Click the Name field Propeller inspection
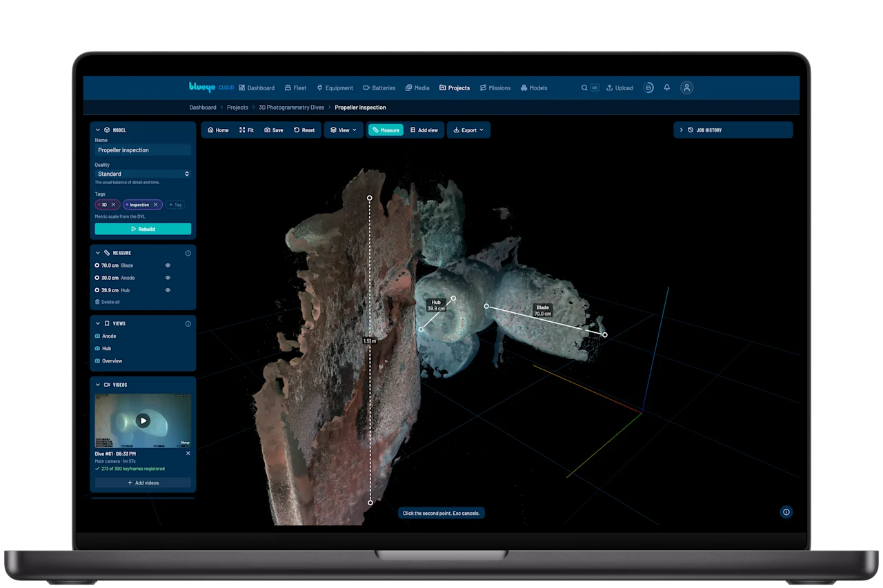Screen dimensions: 883x588 (x=143, y=150)
